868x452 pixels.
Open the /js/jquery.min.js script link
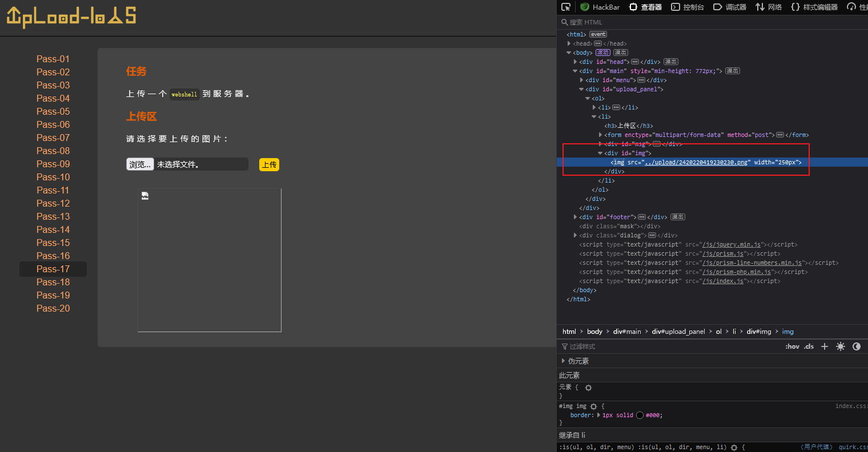pyautogui.click(x=732, y=244)
